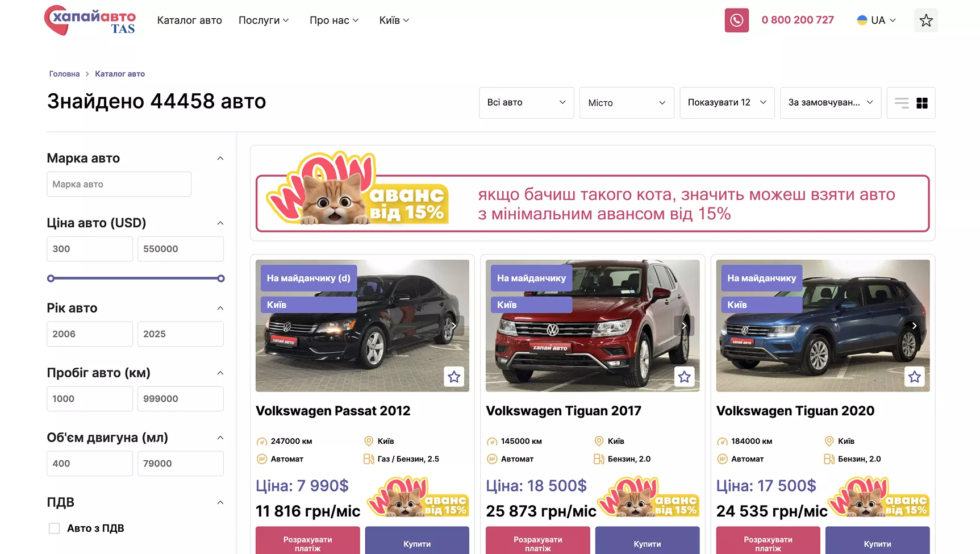Collapse the Рік авто filter section

point(220,307)
